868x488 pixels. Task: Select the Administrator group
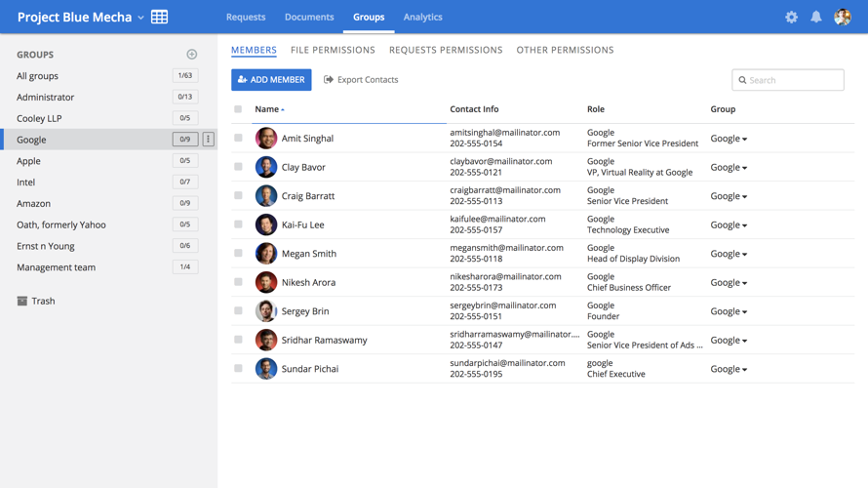tap(46, 97)
